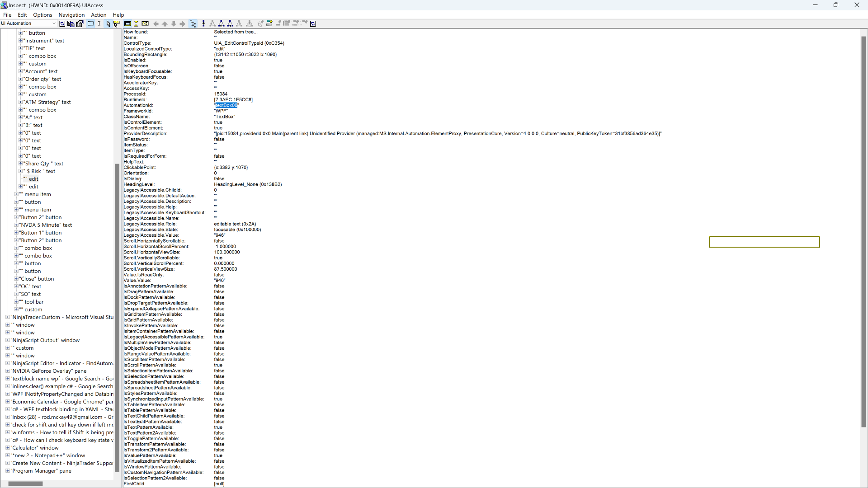868x488 pixels.
Task: Click the Show Tree view icon
Action: coord(193,23)
